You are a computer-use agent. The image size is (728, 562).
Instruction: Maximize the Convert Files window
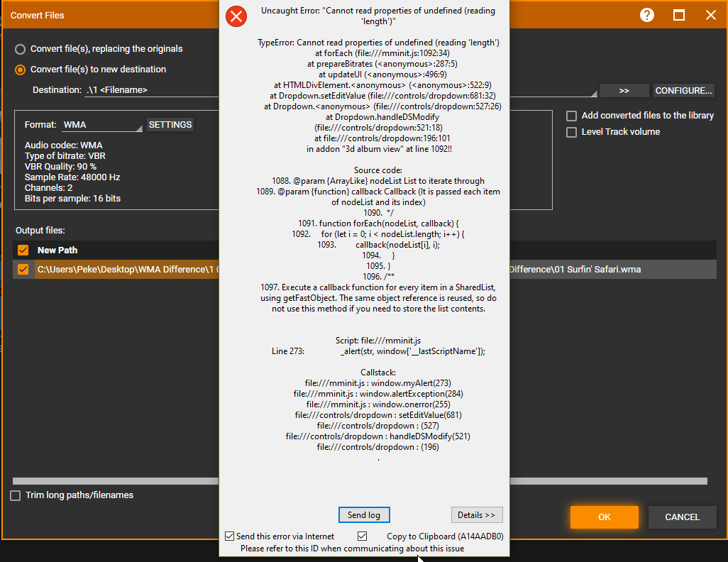coord(679,15)
